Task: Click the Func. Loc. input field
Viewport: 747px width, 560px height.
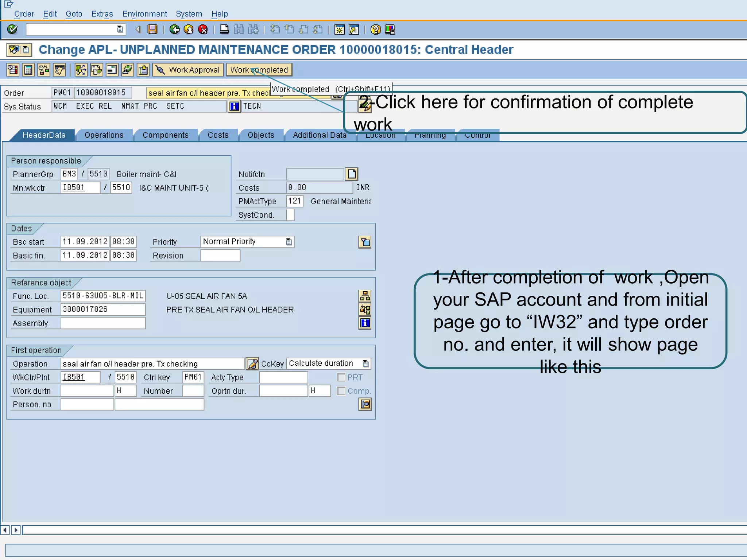Action: point(103,296)
